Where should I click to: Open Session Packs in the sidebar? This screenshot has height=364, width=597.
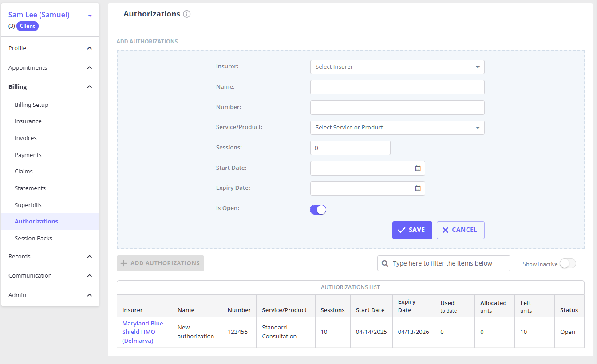tap(33, 239)
